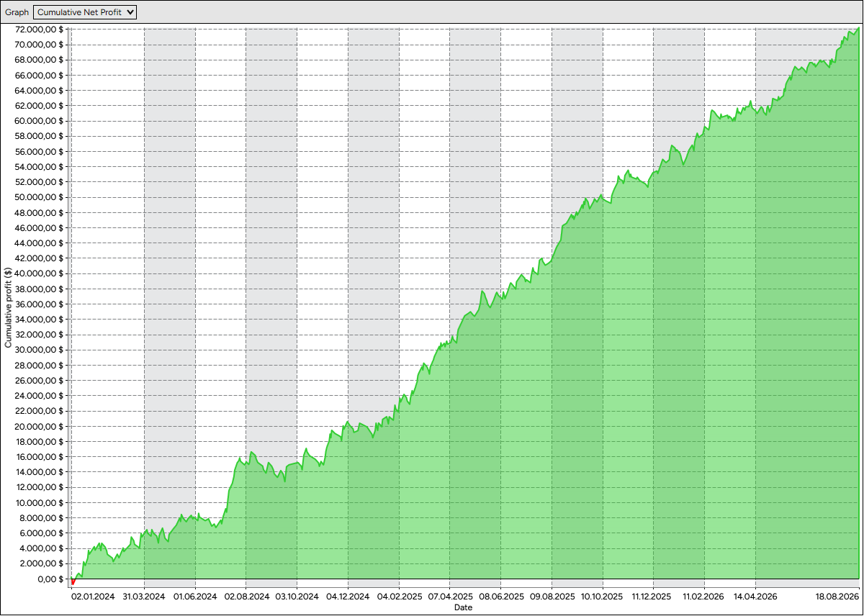Click the Graph label

[x=17, y=12]
